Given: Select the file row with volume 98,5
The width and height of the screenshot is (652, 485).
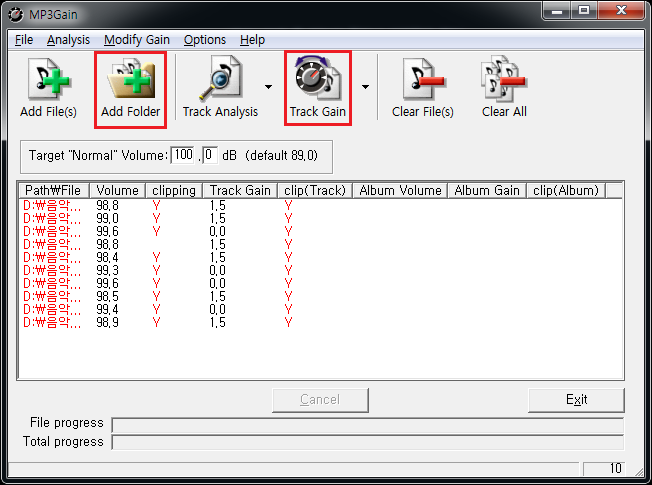Looking at the screenshot, I should coord(320,297).
